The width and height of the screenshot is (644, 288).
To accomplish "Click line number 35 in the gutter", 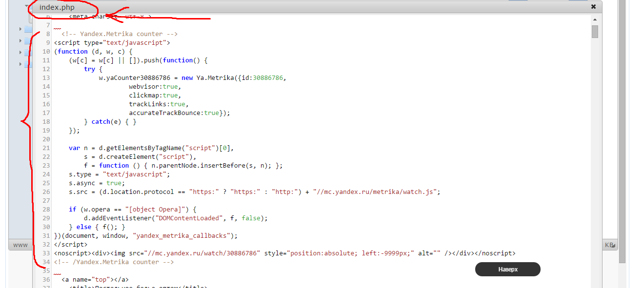I will pyautogui.click(x=46, y=271).
